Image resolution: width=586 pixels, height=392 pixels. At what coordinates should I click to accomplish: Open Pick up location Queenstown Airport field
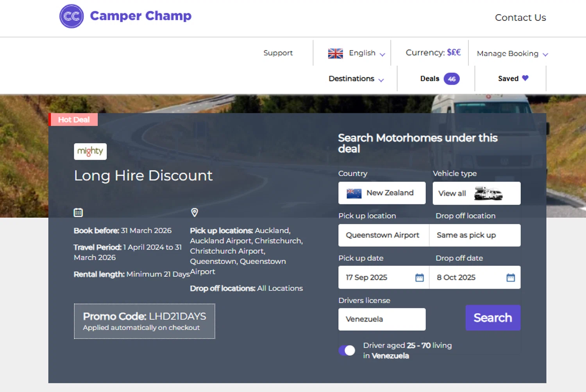(384, 235)
